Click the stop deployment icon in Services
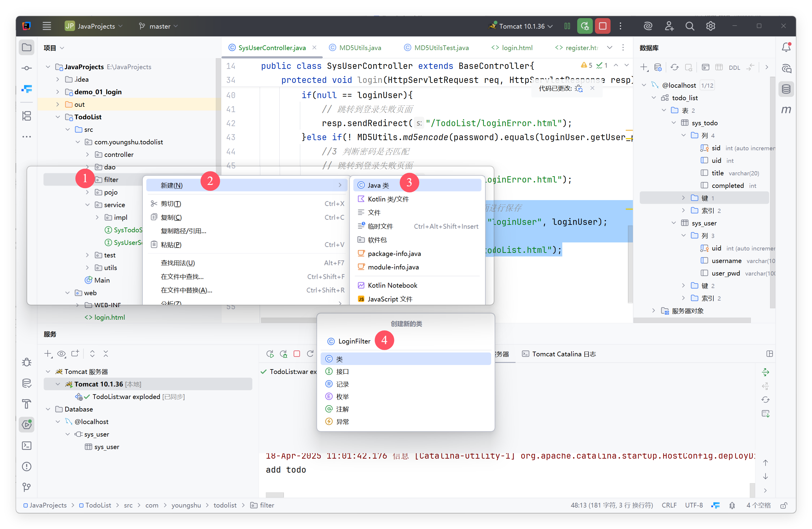 296,353
